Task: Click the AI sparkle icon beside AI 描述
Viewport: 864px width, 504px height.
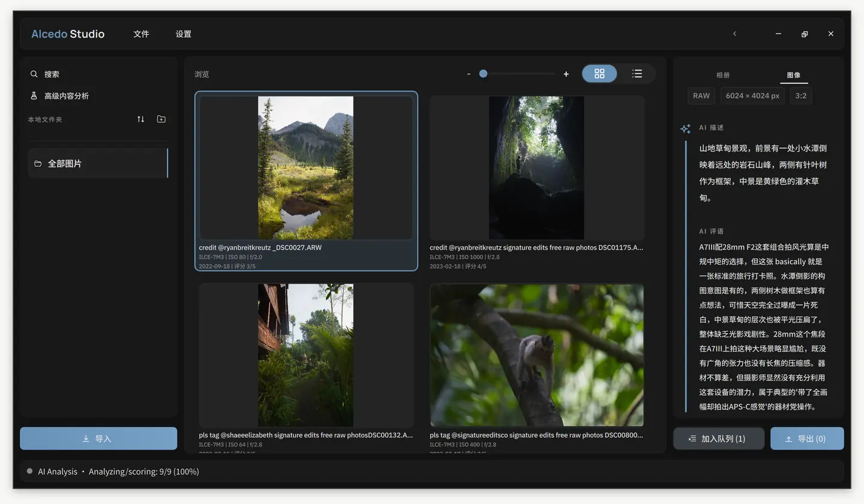Action: [x=685, y=128]
